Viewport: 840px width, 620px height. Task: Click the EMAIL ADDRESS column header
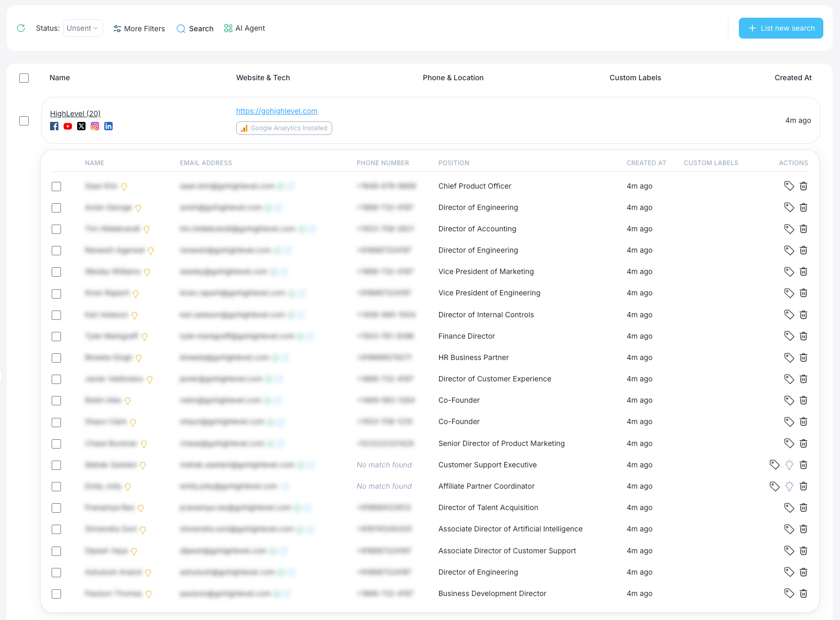click(x=206, y=163)
